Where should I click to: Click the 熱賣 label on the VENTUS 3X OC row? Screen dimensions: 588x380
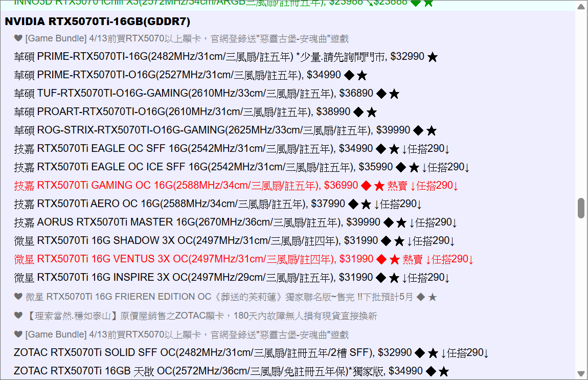[x=413, y=259]
